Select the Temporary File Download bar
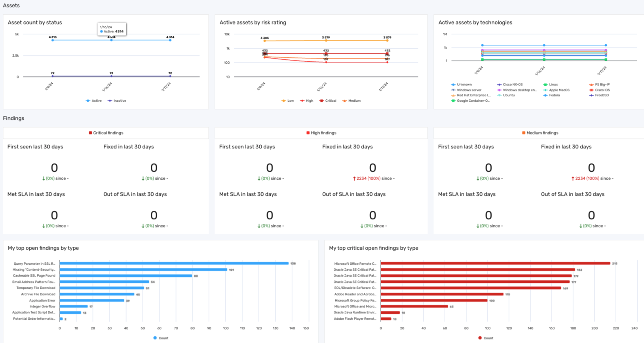The width and height of the screenshot is (644, 343). [102, 288]
